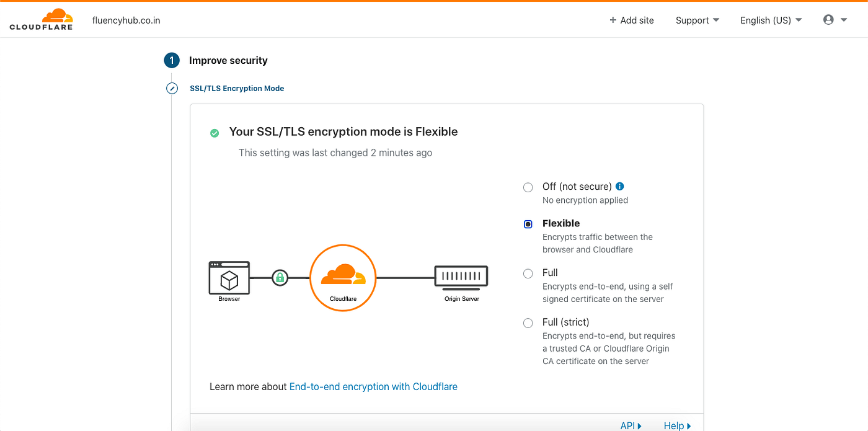Click the Add site button
This screenshot has width=868, height=431.
[x=631, y=20]
